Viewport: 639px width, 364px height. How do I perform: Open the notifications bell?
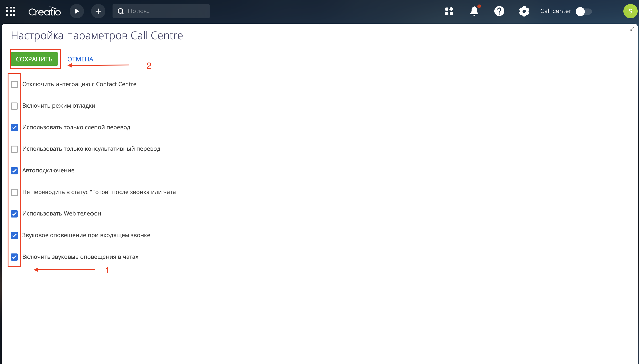point(474,11)
